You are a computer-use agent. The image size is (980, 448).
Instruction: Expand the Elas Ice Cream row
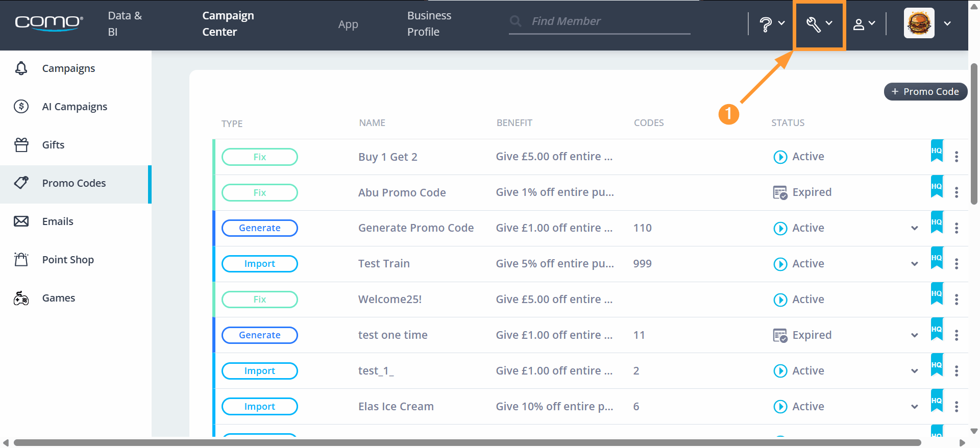coord(915,407)
